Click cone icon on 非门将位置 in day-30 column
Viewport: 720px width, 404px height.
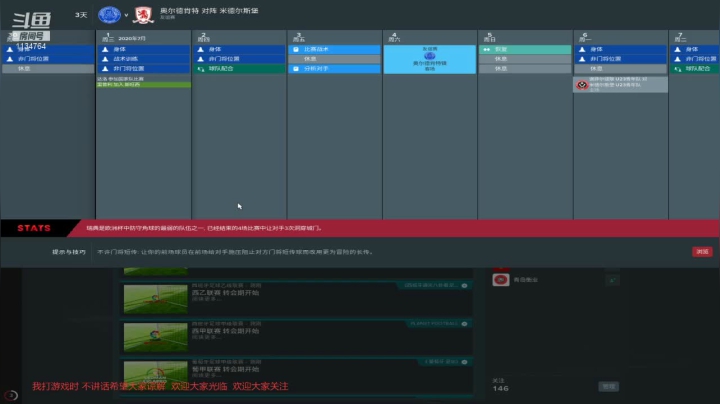click(10, 59)
